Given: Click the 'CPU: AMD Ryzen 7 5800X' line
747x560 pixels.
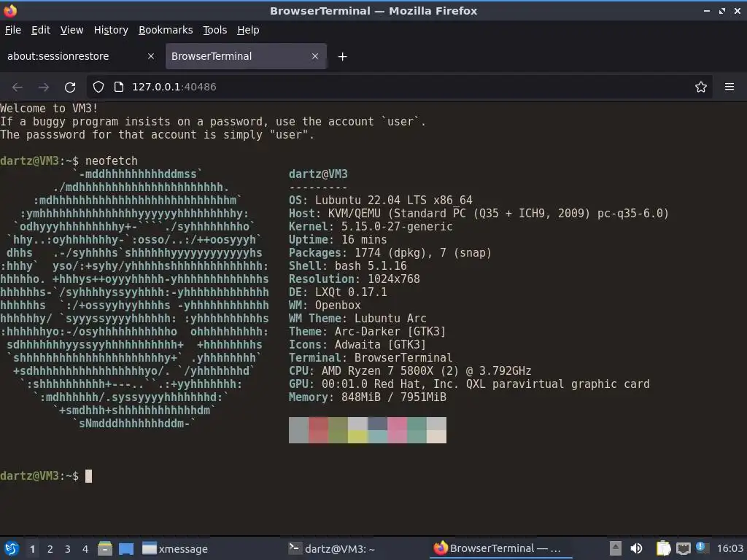Looking at the screenshot, I should pos(410,371).
